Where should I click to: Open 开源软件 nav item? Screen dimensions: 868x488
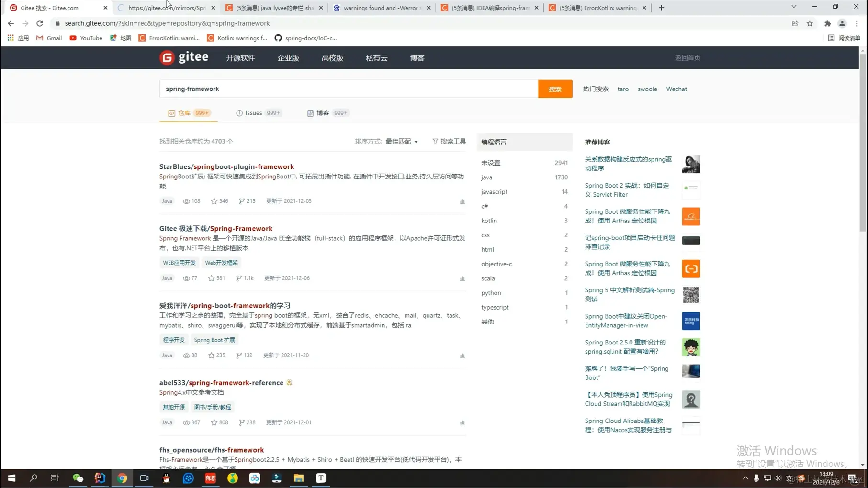pos(240,58)
